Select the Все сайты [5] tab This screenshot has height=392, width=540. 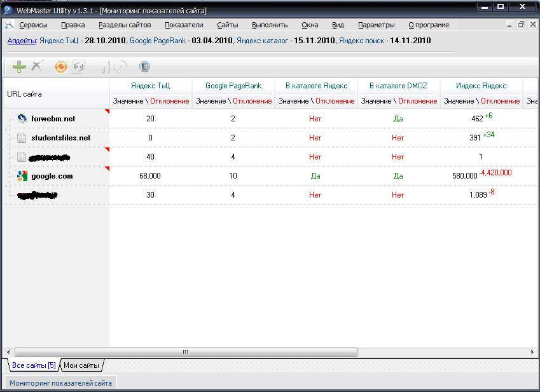pos(34,365)
